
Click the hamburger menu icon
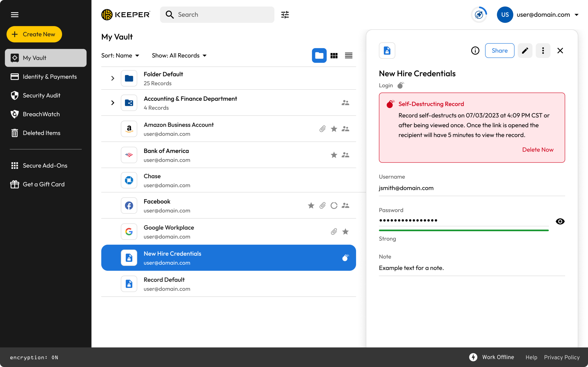point(14,14)
